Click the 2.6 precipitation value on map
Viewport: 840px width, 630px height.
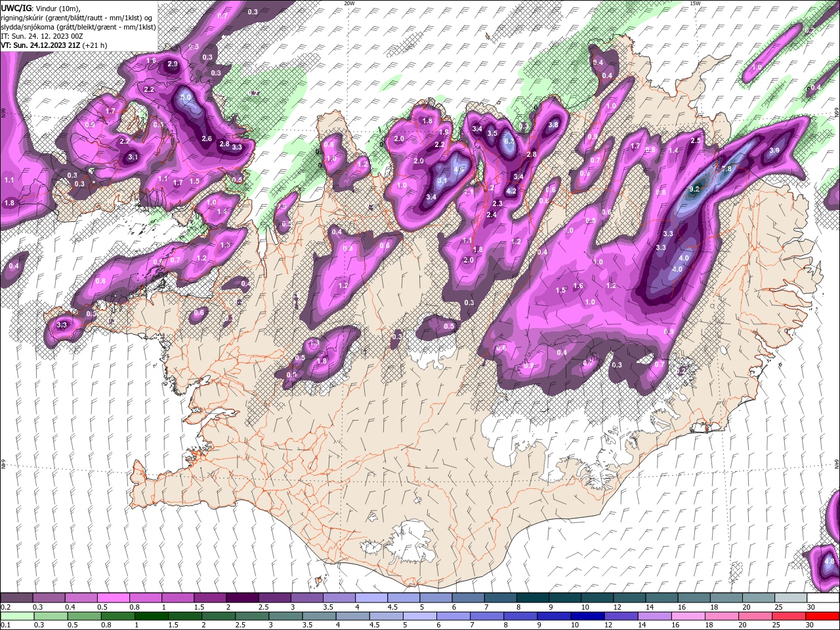[207, 138]
